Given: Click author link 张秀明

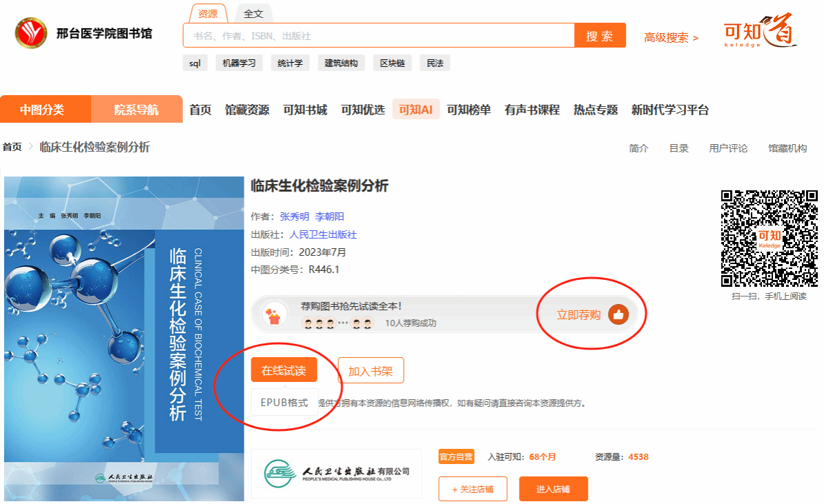Looking at the screenshot, I should point(294,216).
